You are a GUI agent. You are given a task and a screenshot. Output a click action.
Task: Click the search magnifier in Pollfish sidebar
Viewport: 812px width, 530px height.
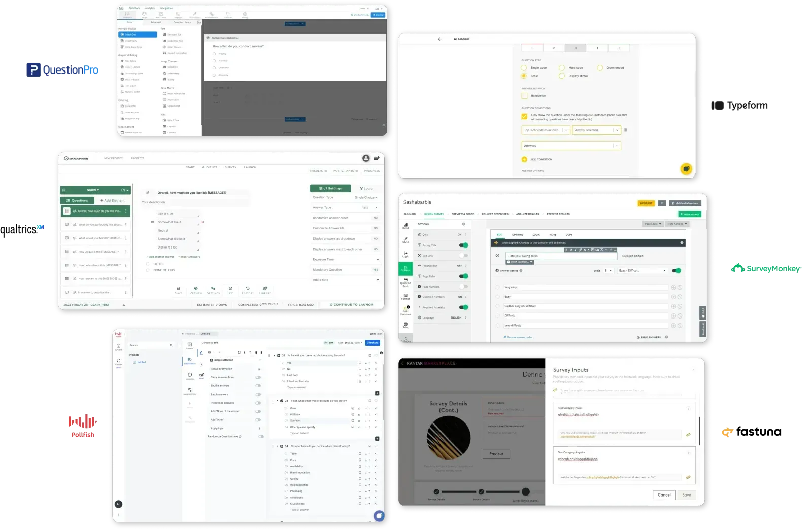171,345
